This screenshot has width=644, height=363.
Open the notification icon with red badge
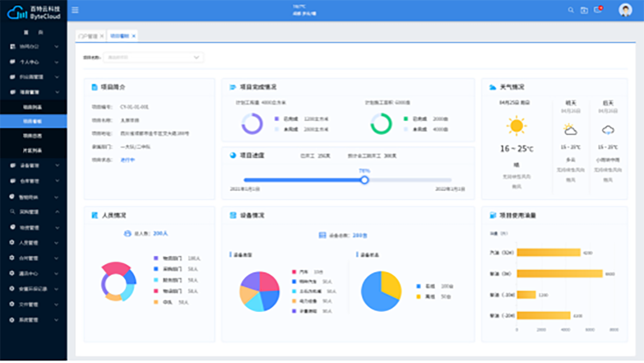(598, 10)
